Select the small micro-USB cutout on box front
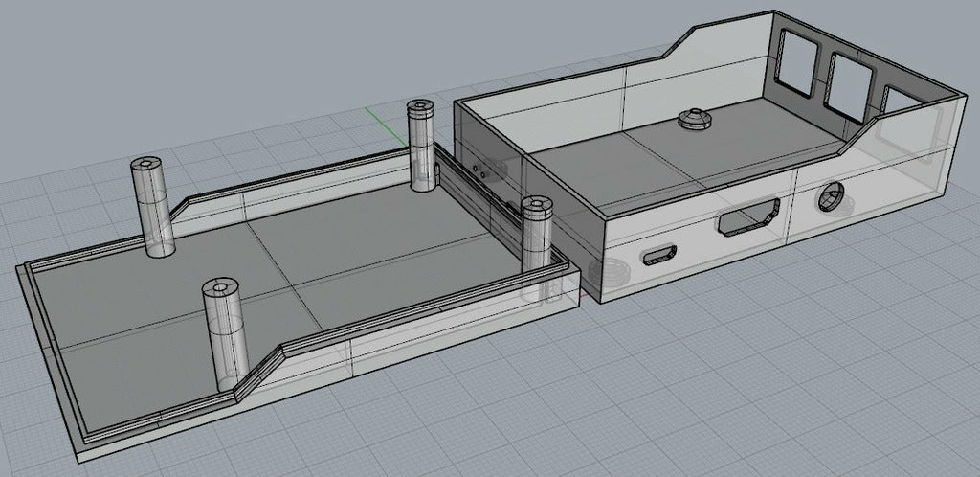 [659, 255]
